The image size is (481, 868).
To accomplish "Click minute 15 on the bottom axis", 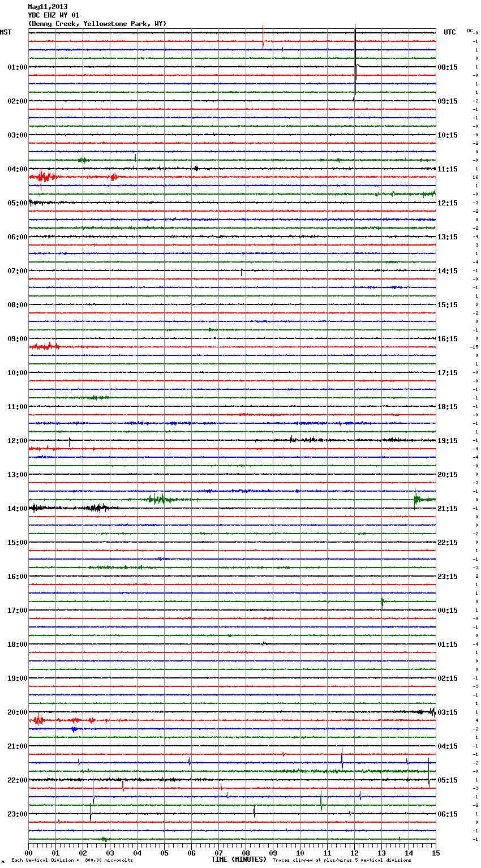I will (435, 853).
